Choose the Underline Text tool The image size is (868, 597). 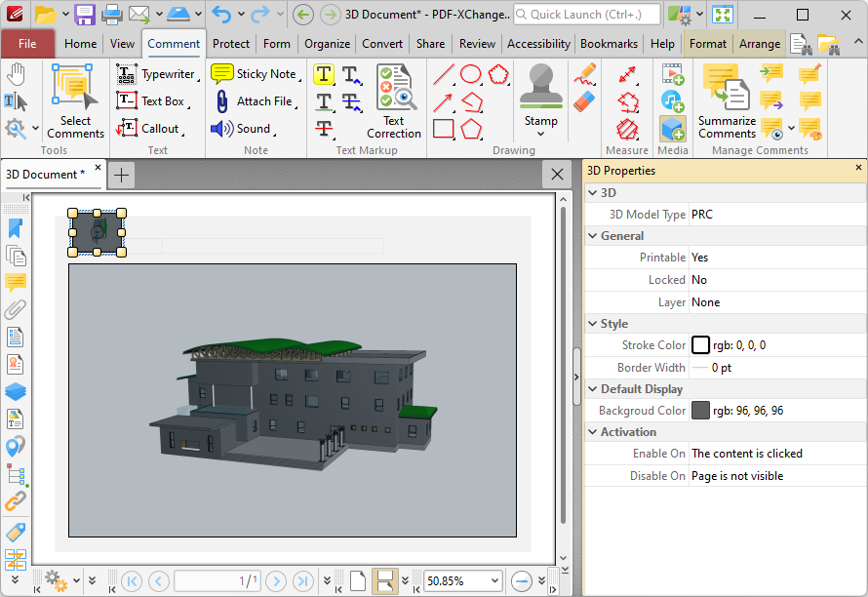[x=324, y=101]
